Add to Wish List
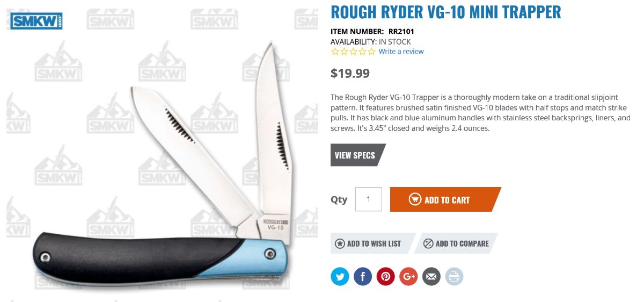Viewport: 644px width, 302px height. click(x=373, y=243)
